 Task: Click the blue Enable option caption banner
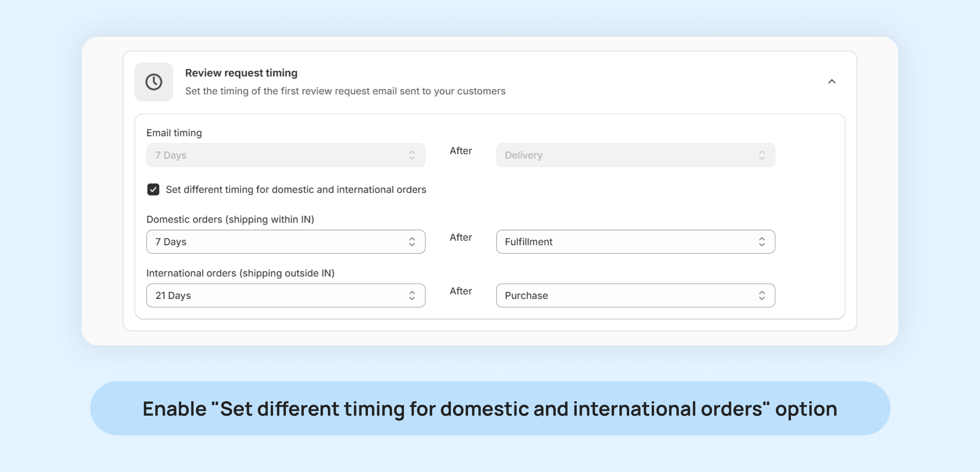point(490,409)
